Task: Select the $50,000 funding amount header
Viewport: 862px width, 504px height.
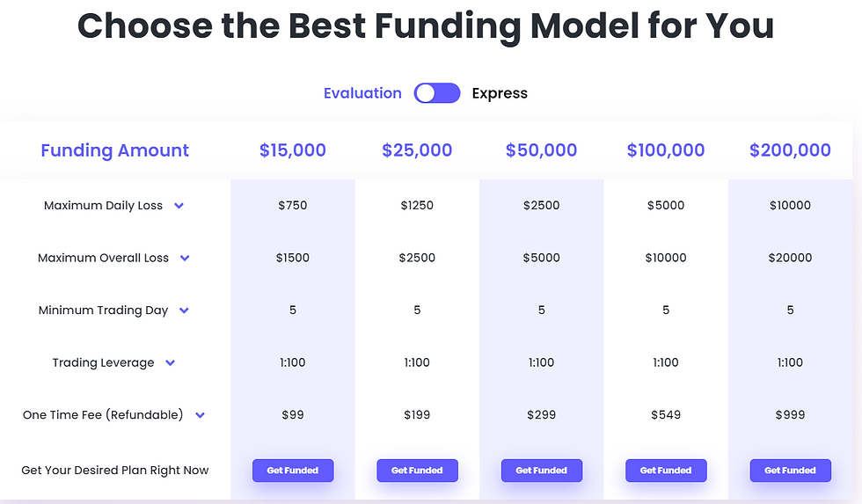Action: coord(542,150)
